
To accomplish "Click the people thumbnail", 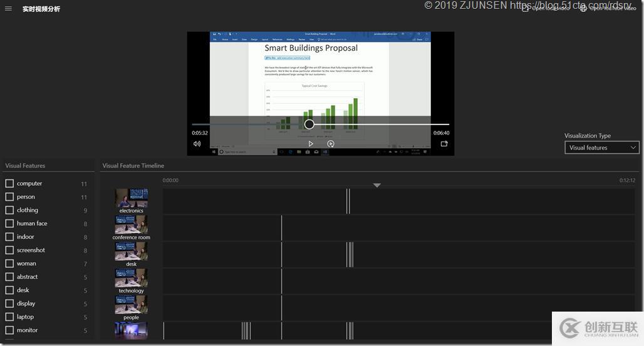I will (132, 305).
